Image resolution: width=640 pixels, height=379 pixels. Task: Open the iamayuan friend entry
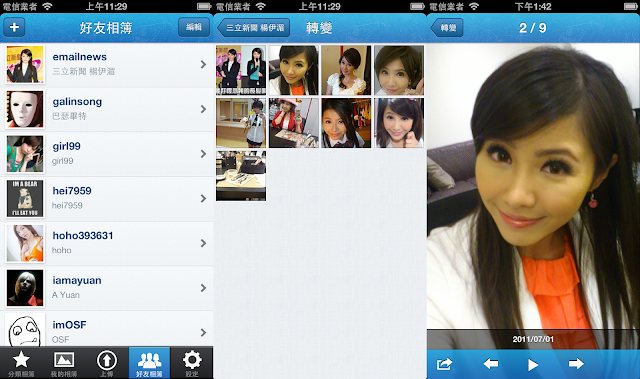[x=107, y=288]
